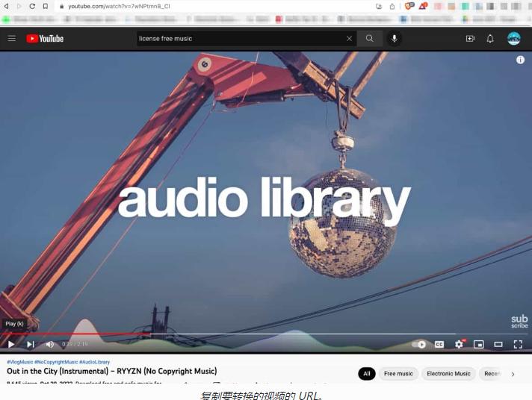Mute the video volume speaker icon
The image size is (532, 400).
point(50,345)
